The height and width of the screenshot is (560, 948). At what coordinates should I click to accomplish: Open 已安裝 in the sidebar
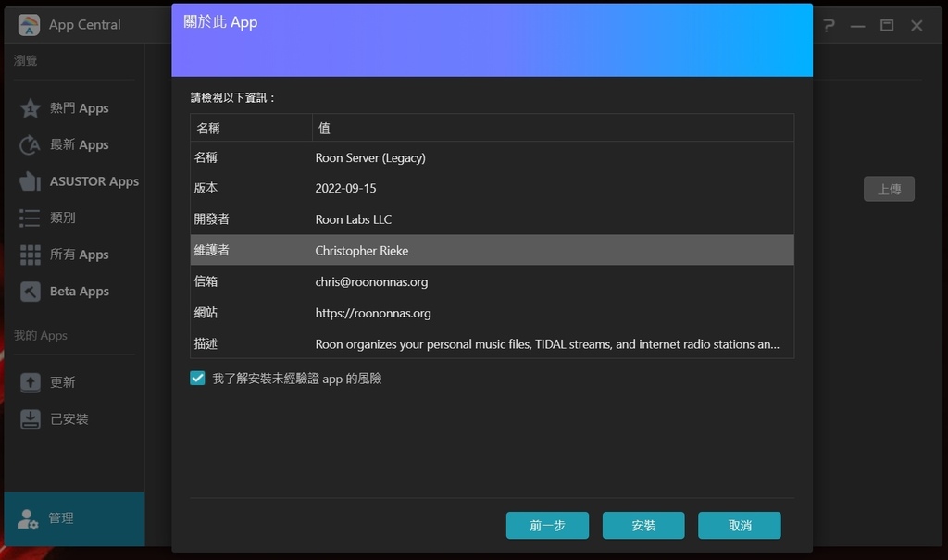point(74,419)
